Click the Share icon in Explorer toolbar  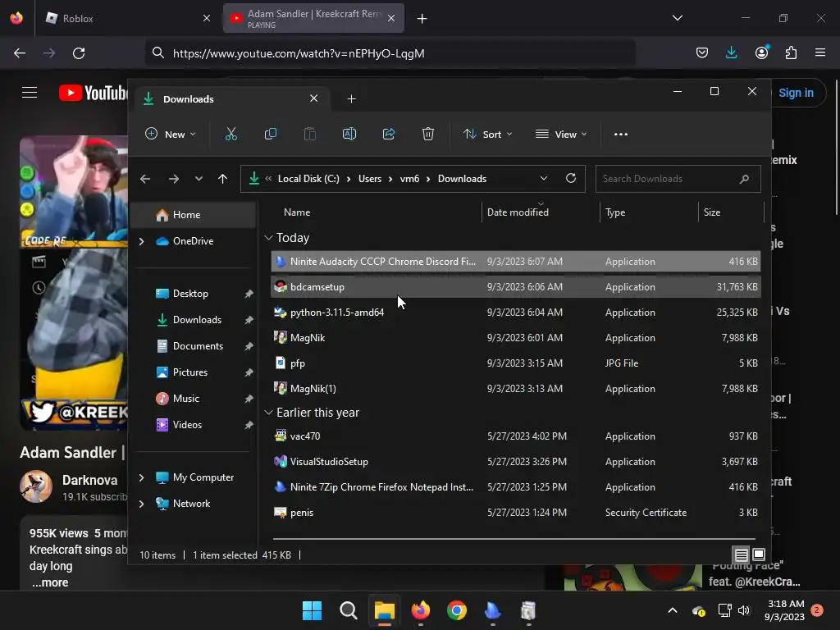388,134
